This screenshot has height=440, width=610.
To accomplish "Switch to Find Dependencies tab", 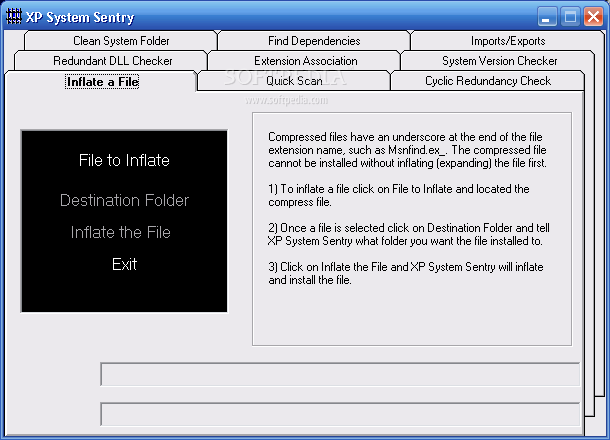I will 314,41.
